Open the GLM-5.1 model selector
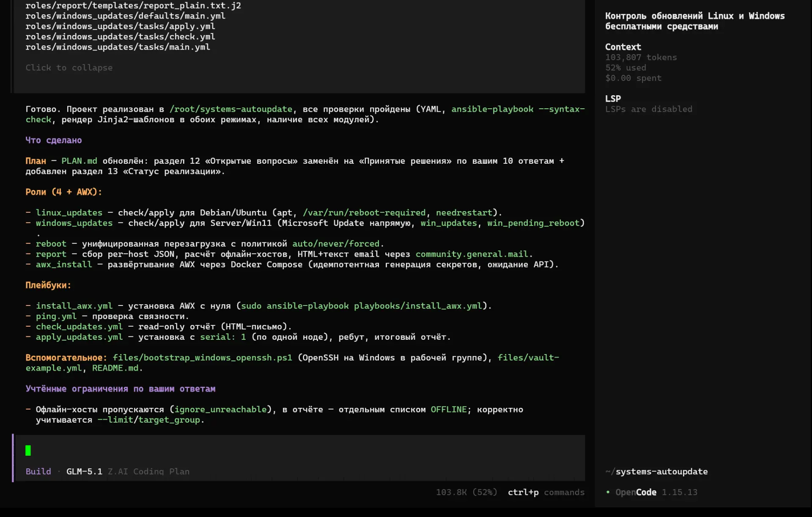Image resolution: width=812 pixels, height=517 pixels. (x=84, y=471)
